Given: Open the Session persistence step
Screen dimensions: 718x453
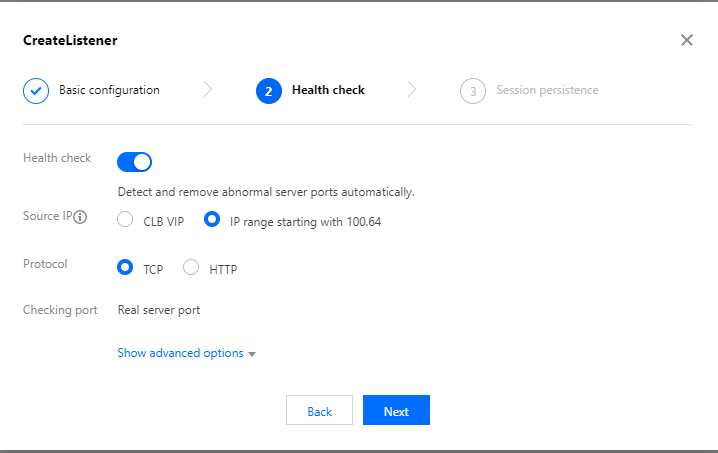Looking at the screenshot, I should point(547,90).
